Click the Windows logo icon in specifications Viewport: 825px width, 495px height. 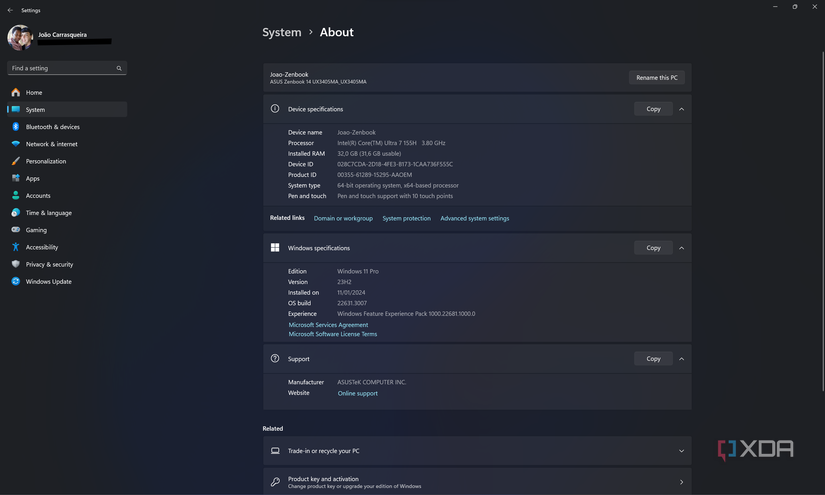(x=275, y=247)
